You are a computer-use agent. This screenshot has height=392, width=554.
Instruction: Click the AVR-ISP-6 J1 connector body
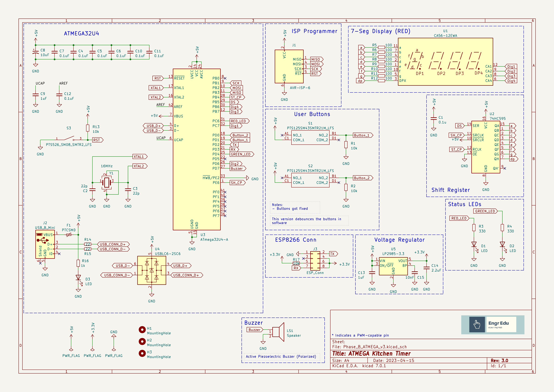[x=289, y=67]
